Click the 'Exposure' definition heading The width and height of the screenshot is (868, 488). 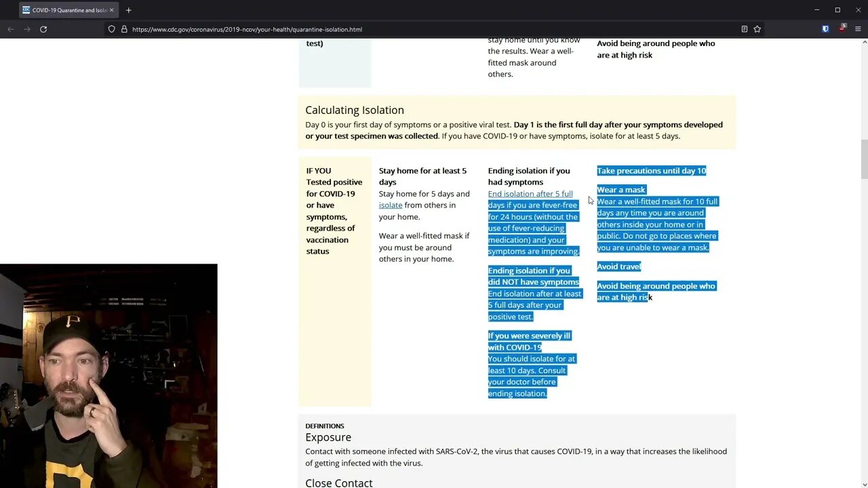tap(328, 437)
